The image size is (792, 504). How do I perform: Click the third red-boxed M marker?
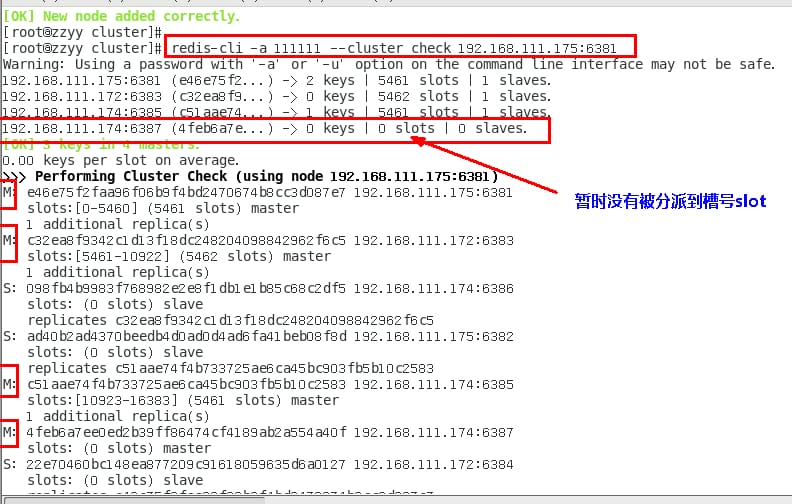9,384
